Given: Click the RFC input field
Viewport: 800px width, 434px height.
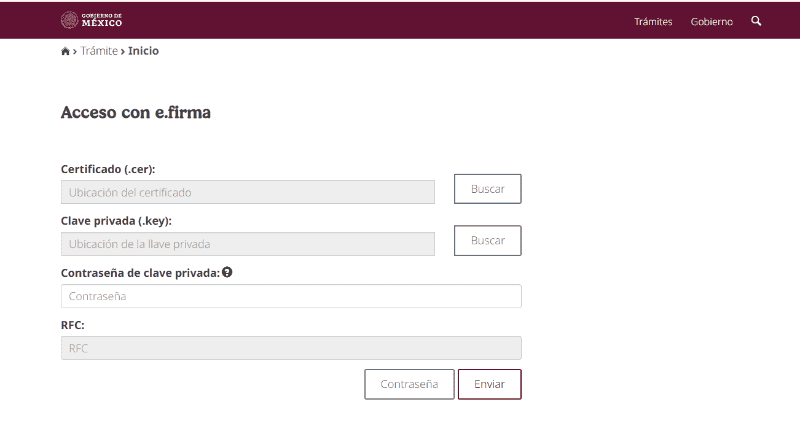Looking at the screenshot, I should coord(290,348).
